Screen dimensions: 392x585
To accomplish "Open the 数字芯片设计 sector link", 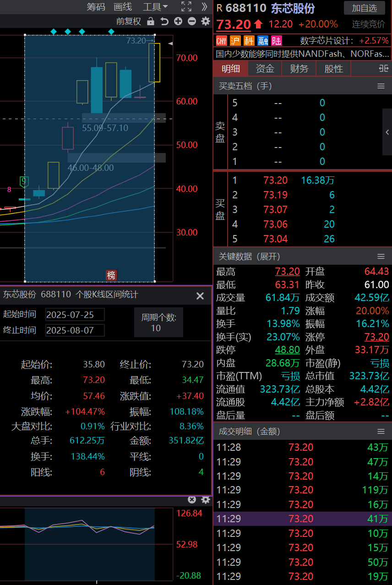I will pos(327,41).
